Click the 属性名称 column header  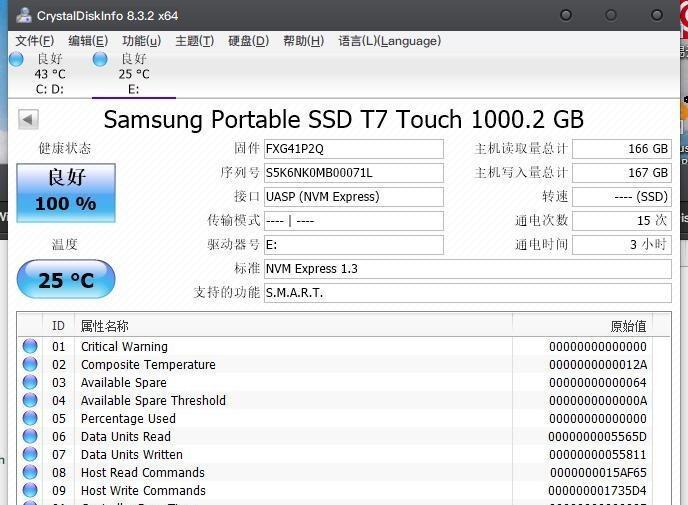(x=293, y=326)
